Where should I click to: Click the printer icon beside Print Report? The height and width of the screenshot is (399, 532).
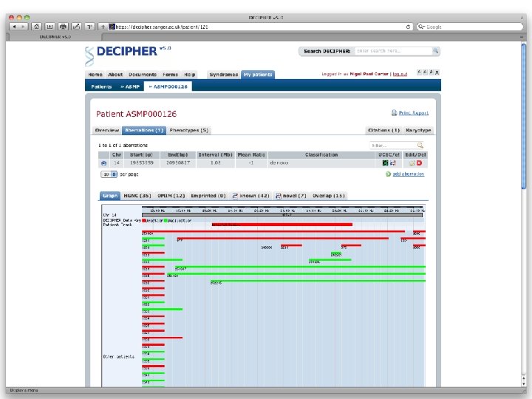click(394, 112)
